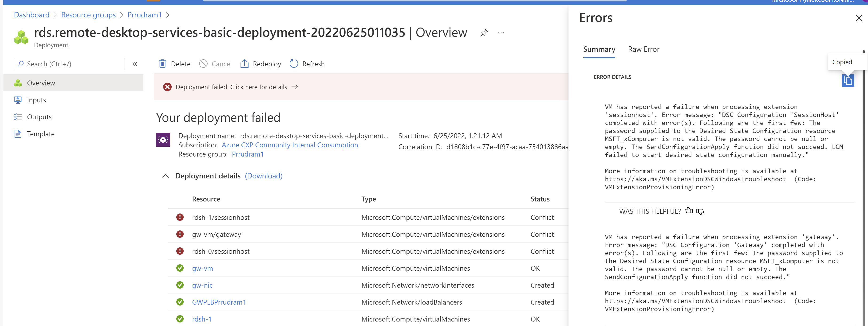Viewport: 868px width, 326px height.
Task: Open Outputs in the deployment sidebar
Action: (39, 117)
